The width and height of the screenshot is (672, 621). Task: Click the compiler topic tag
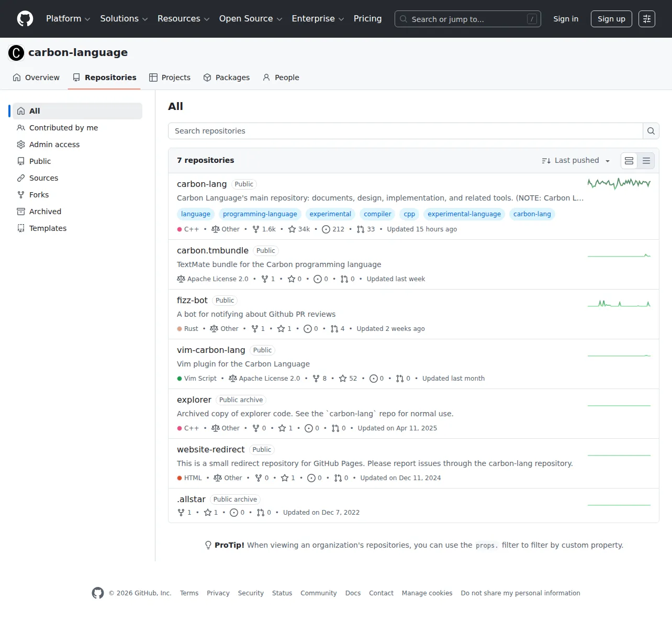click(x=377, y=214)
